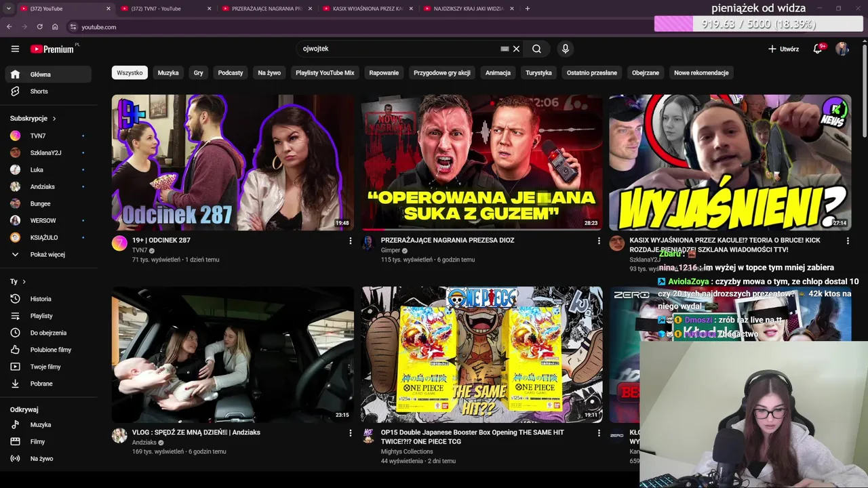Open the Bungee subscription
The image size is (868, 488).
[x=47, y=203]
